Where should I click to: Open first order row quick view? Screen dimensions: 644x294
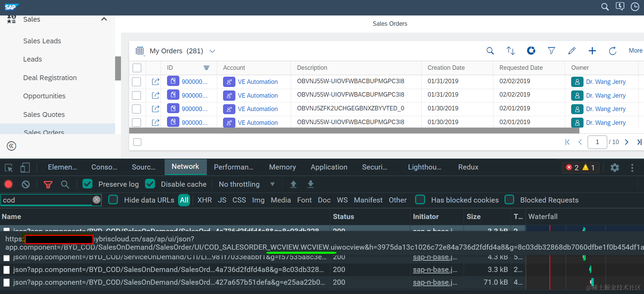pos(155,82)
